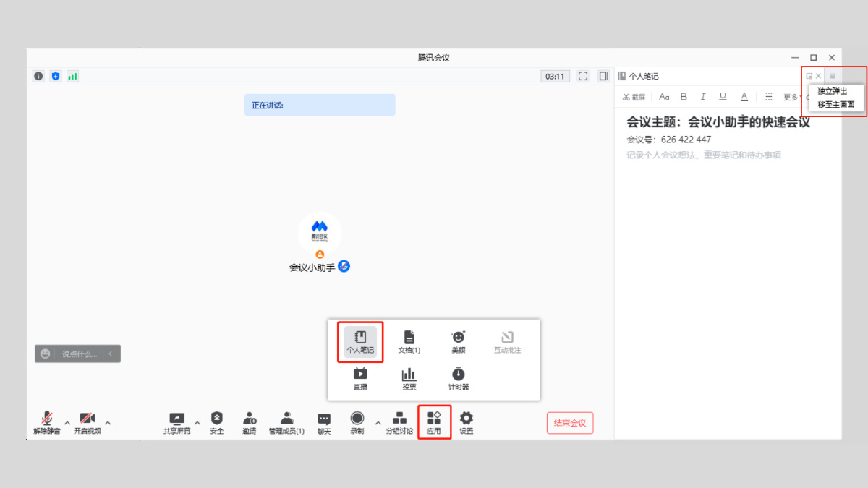Click the 正在讲话 speaking banner
The width and height of the screenshot is (868, 488).
pos(320,105)
